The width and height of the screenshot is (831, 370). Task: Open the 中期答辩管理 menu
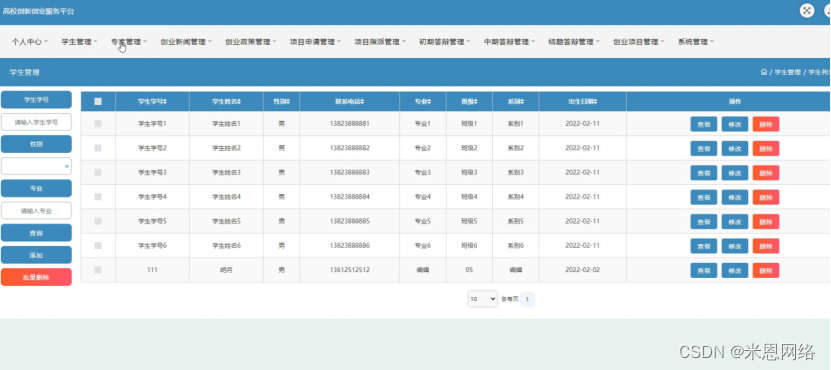509,41
